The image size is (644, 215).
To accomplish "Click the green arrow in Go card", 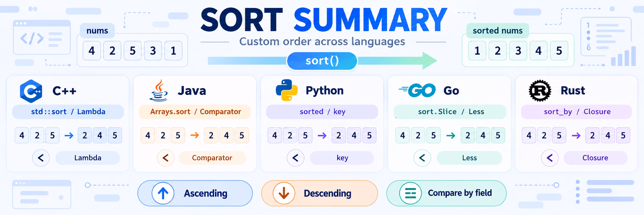I will tap(451, 136).
